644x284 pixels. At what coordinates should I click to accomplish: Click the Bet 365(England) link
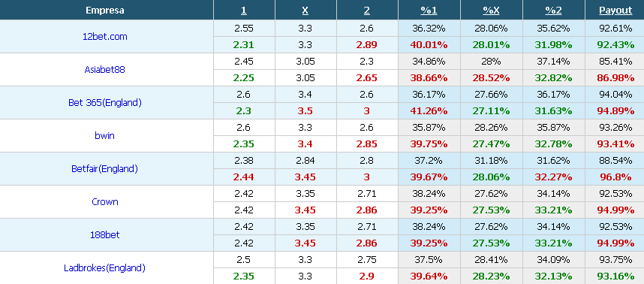click(105, 103)
